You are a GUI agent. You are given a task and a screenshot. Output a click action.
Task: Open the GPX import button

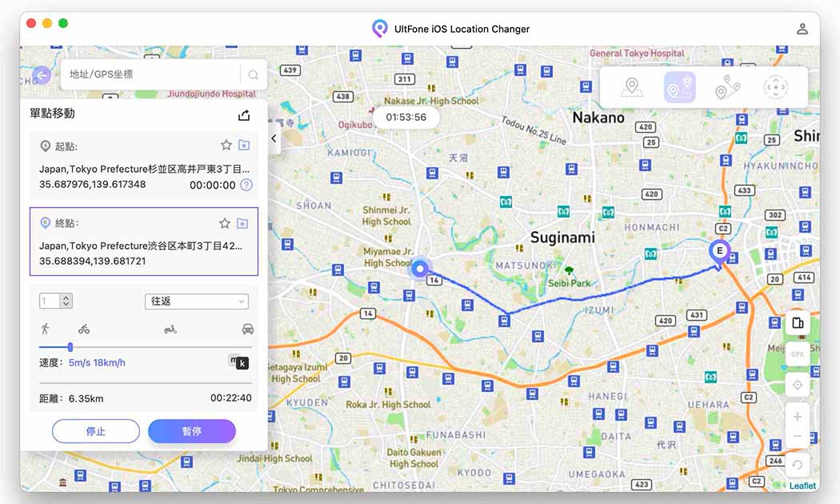[798, 354]
